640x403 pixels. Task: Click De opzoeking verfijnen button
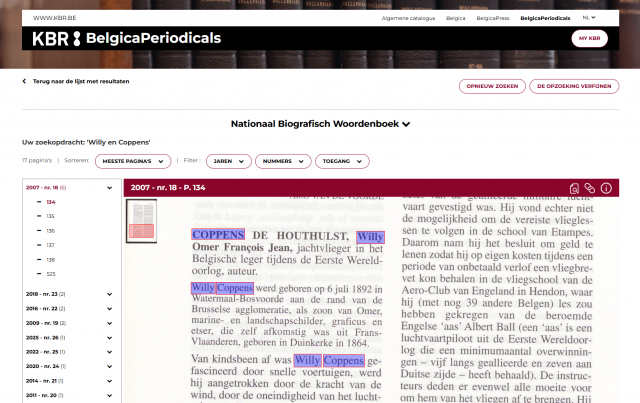pyautogui.click(x=574, y=86)
